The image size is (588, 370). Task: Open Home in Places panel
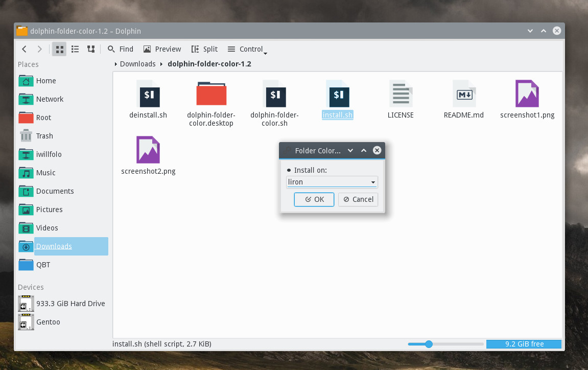point(63,81)
